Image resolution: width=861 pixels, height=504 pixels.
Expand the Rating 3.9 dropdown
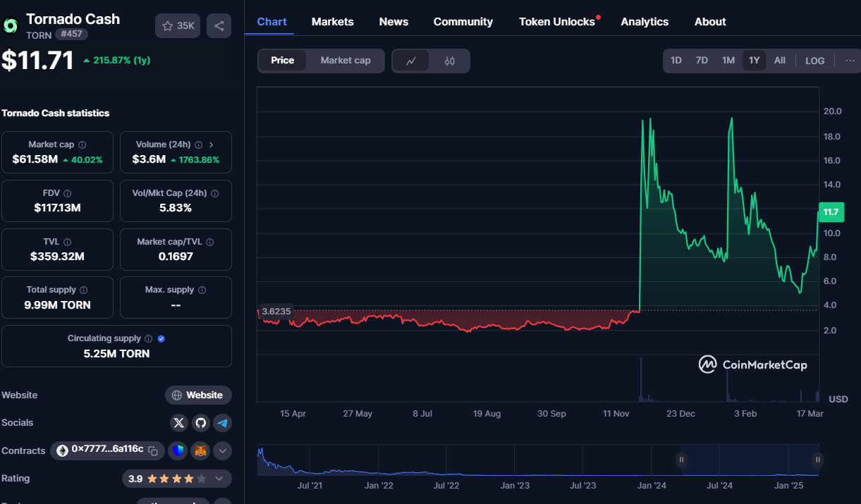pos(176,479)
